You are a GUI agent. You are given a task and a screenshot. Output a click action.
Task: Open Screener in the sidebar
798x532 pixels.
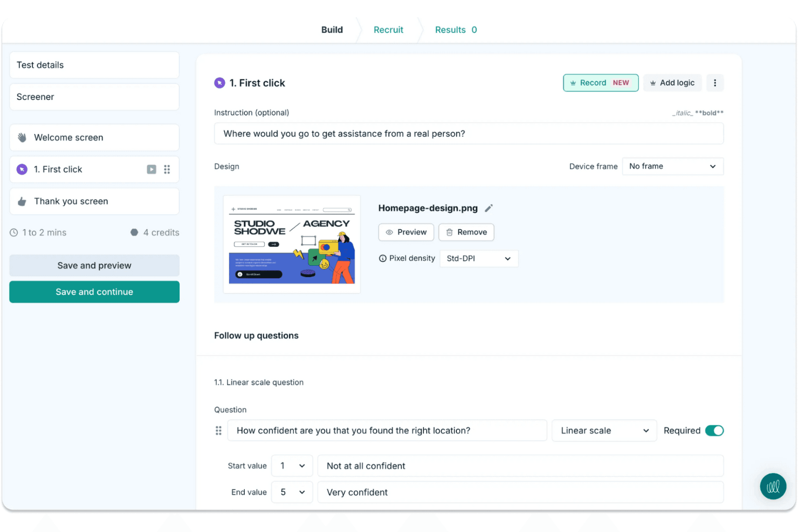point(94,97)
